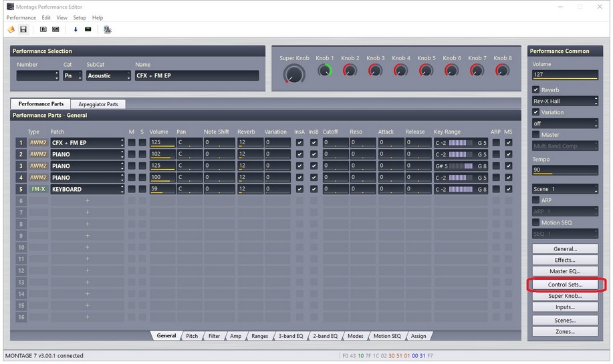Enable the Master effect checkbox
613x364 pixels.
535,134
